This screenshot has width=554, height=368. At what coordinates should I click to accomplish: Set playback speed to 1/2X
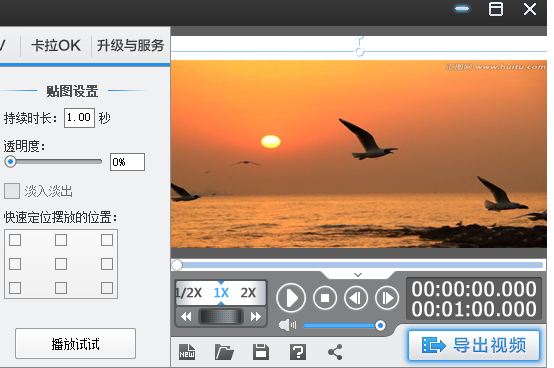click(189, 293)
